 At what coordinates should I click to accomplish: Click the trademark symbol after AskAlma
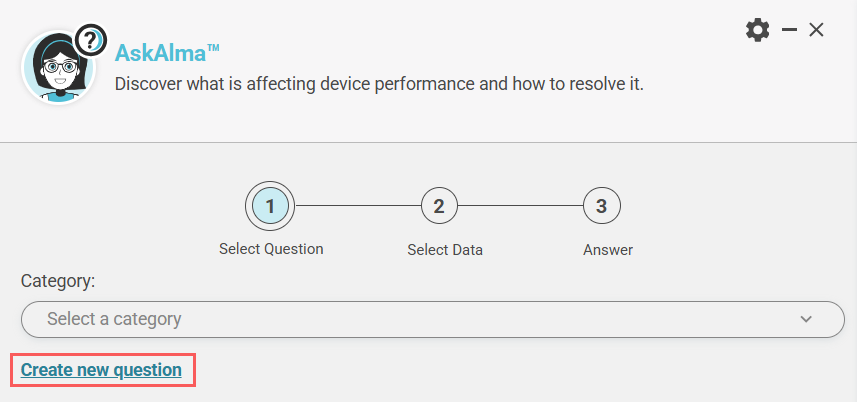tap(213, 46)
